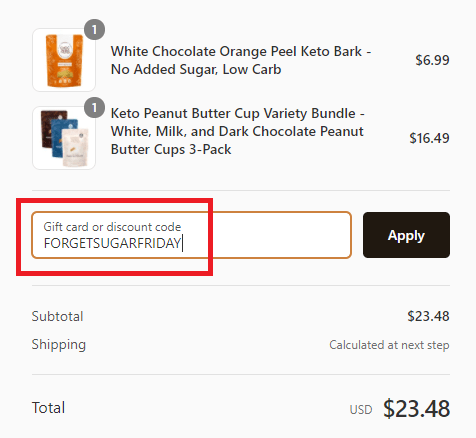Click the blue pouch in the bundle image
476x438 pixels.
pyautogui.click(x=66, y=137)
